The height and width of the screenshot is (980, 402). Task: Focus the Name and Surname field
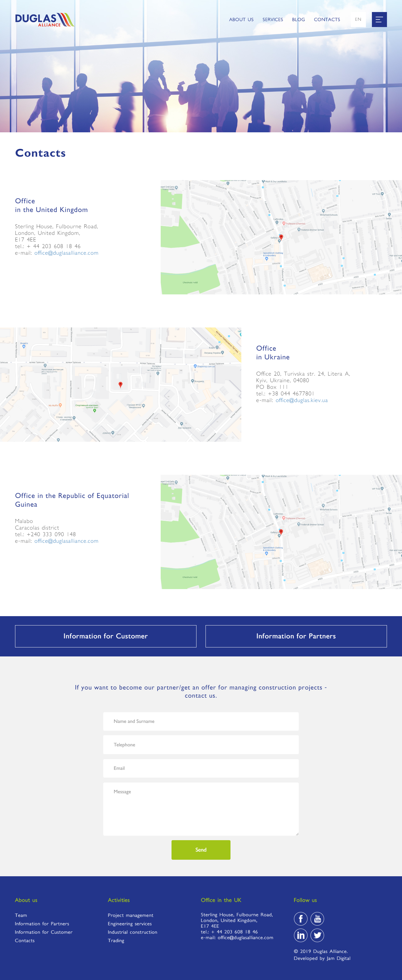point(201,721)
